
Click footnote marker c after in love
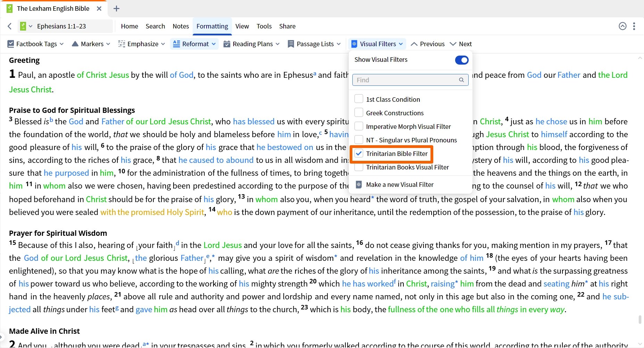pos(320,132)
